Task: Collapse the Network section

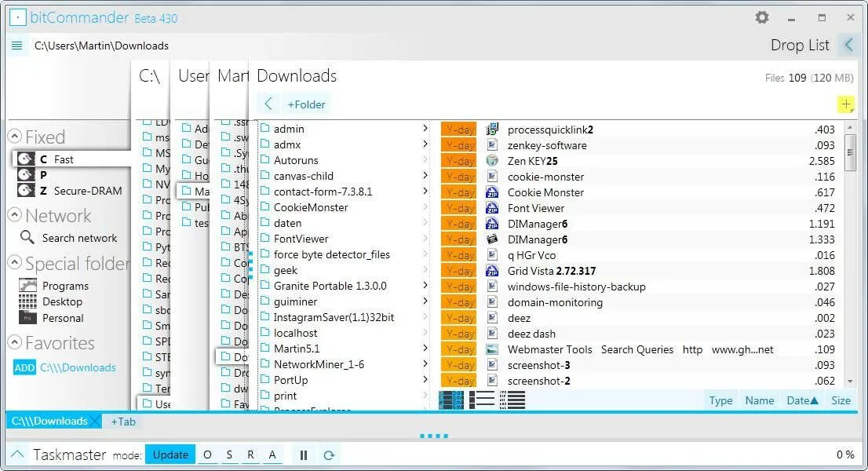Action: 15,215
